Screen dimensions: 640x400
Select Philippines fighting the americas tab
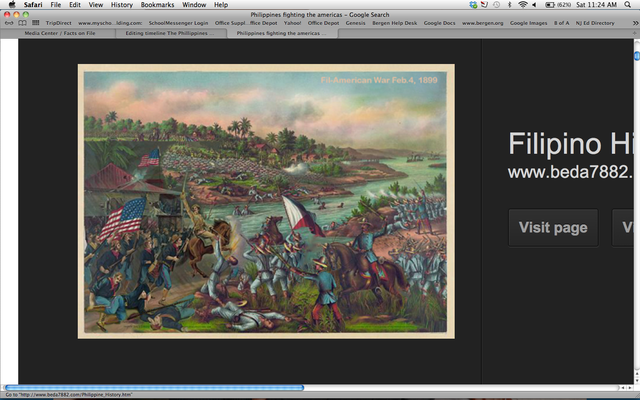[282, 33]
